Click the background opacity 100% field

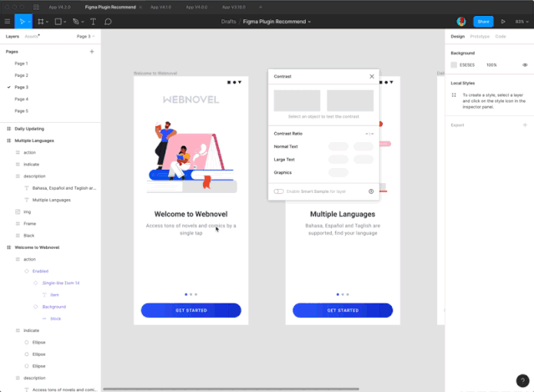pyautogui.click(x=491, y=64)
